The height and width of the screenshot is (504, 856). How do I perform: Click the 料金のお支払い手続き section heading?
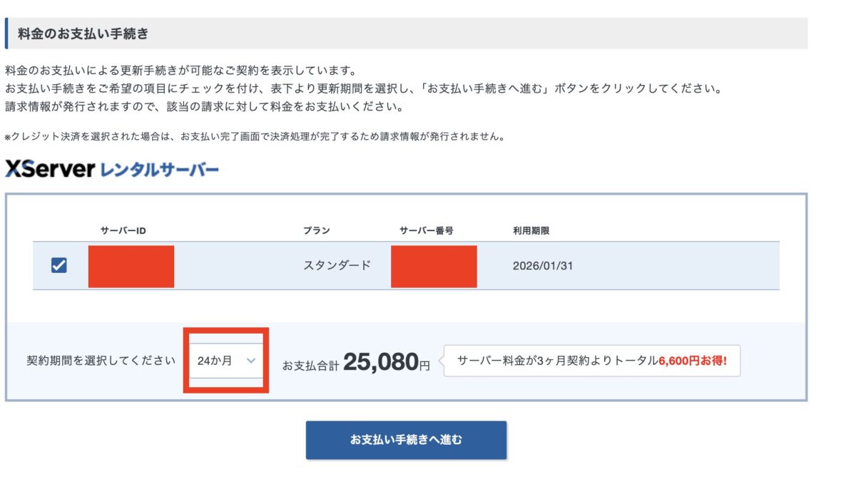(83, 34)
